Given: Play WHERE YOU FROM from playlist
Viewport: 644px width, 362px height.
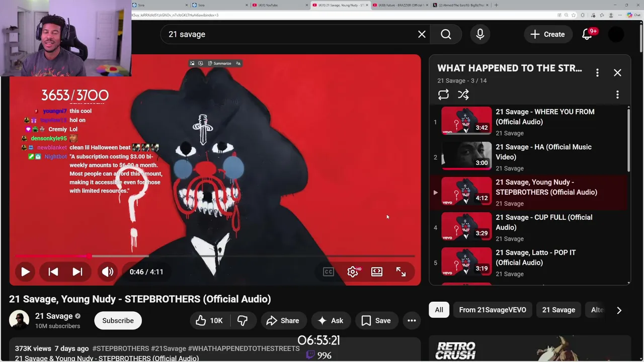Looking at the screenshot, I should coord(466,121).
